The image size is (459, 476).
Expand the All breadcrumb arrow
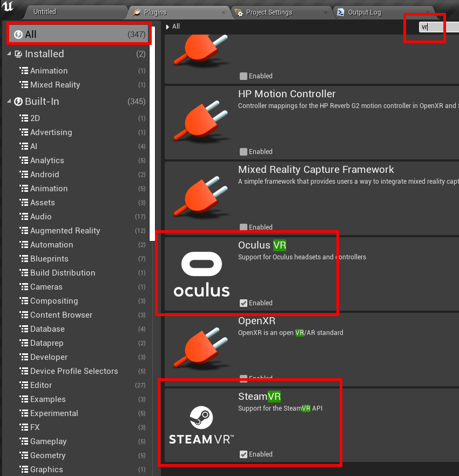coord(167,26)
